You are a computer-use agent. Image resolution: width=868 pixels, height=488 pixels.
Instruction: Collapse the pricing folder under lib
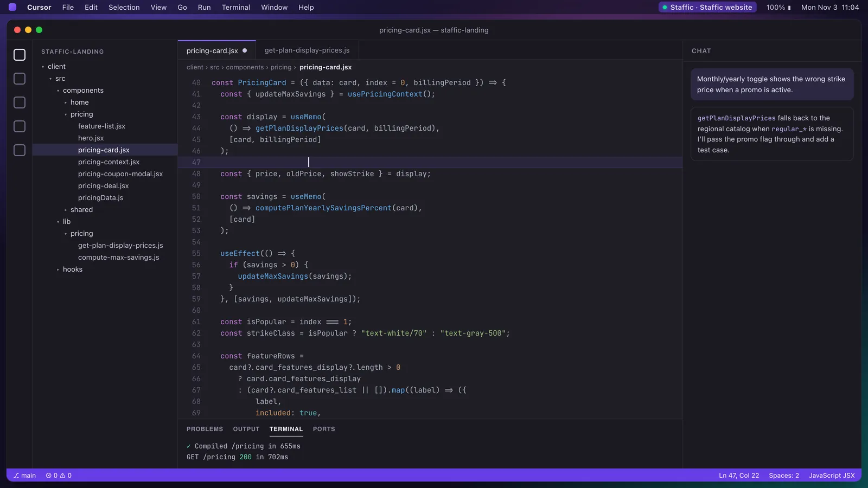[x=66, y=234]
